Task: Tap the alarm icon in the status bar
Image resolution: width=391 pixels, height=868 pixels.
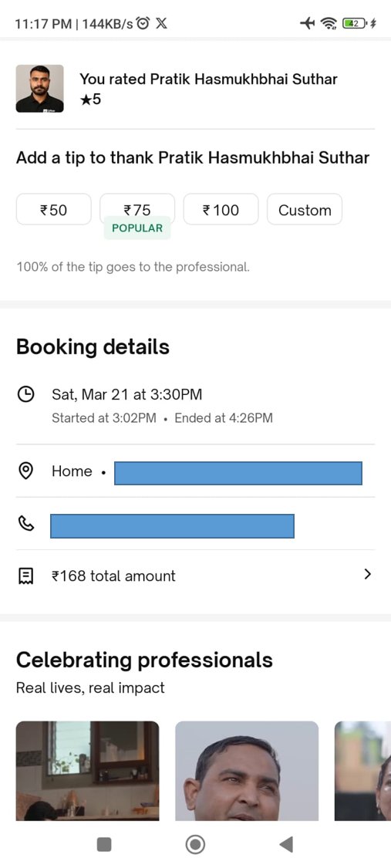Action: [143, 23]
